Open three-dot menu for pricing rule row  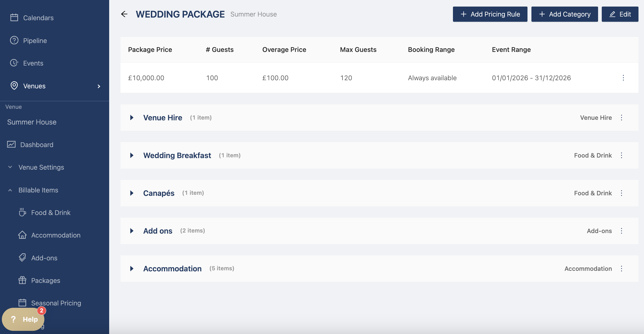[623, 78]
